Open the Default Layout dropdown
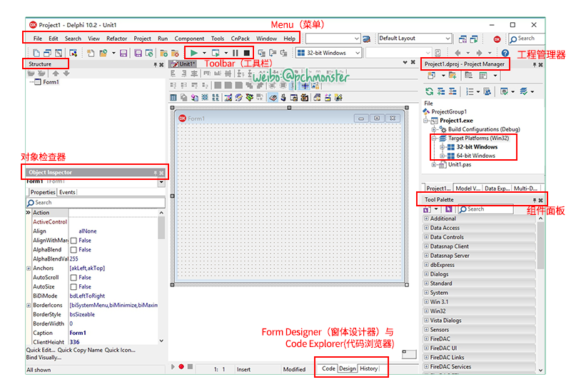Viewport: 571px width, 392px height. click(x=448, y=39)
